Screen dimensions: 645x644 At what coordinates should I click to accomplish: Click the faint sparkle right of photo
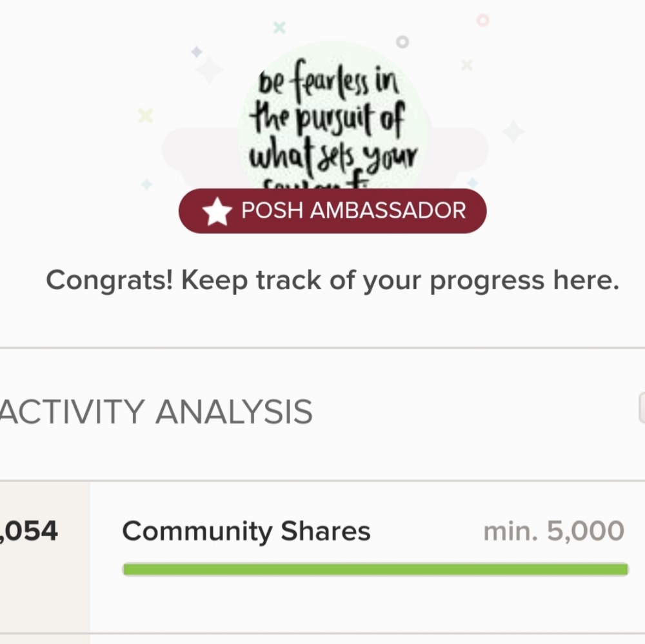click(x=513, y=132)
